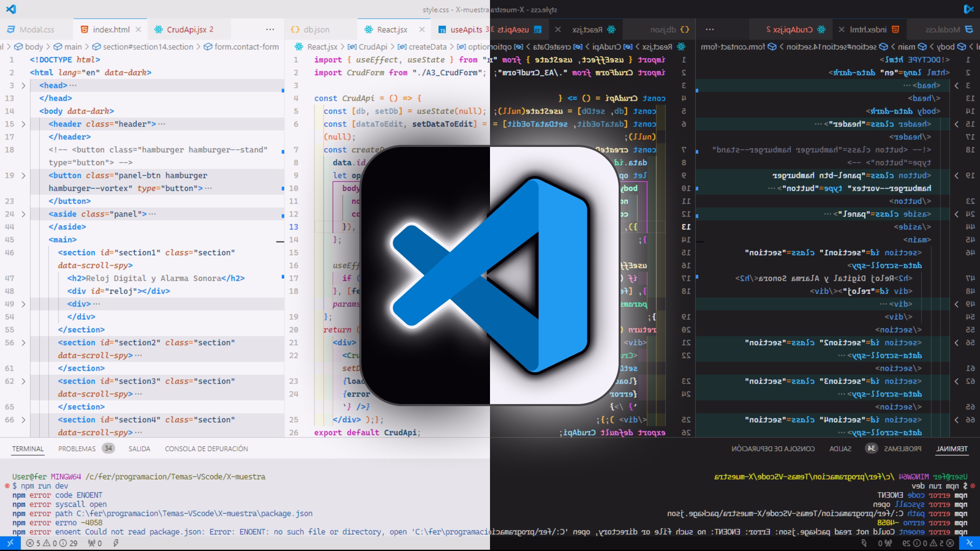
Task: Show errors and warnings from the light status bar
Action: pos(52,543)
